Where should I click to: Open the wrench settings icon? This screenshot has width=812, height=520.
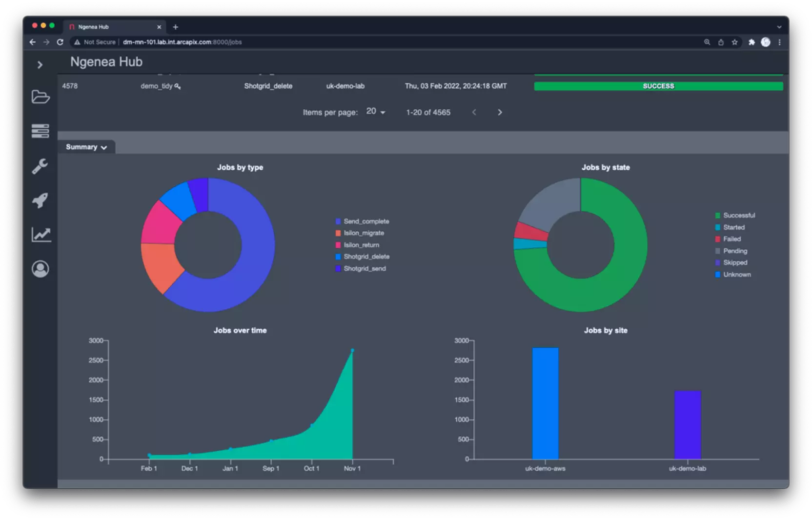coord(41,166)
